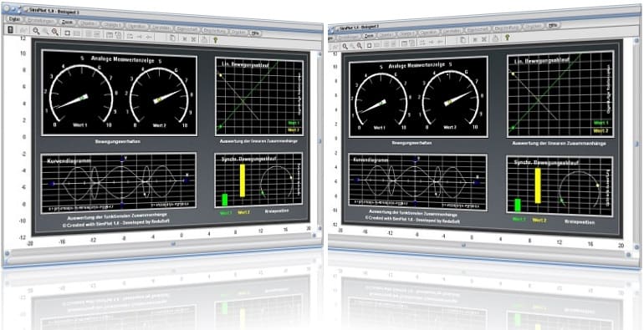Image resolution: width=644 pixels, height=330 pixels.
Task: Click 'Kurvendiagramm' label in left window
Action: [x=69, y=161]
